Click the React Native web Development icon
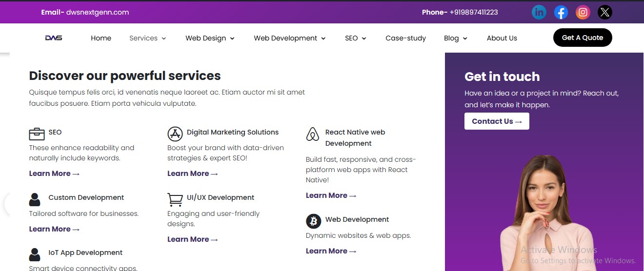 312,134
